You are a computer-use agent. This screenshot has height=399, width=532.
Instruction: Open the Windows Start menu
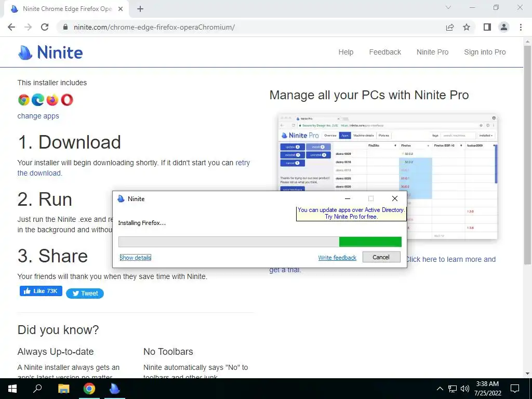(x=12, y=389)
